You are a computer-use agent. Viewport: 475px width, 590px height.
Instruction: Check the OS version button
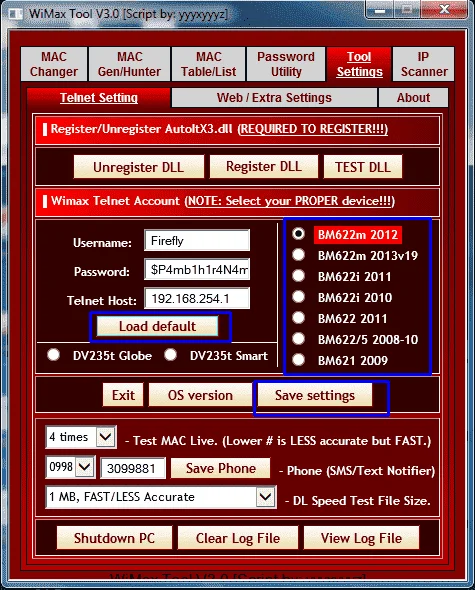pyautogui.click(x=200, y=395)
